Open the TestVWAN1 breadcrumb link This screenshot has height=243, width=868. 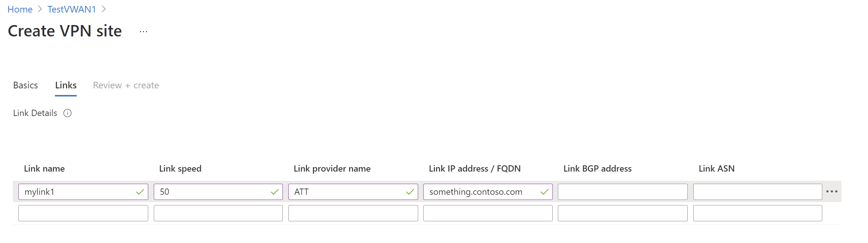[72, 9]
